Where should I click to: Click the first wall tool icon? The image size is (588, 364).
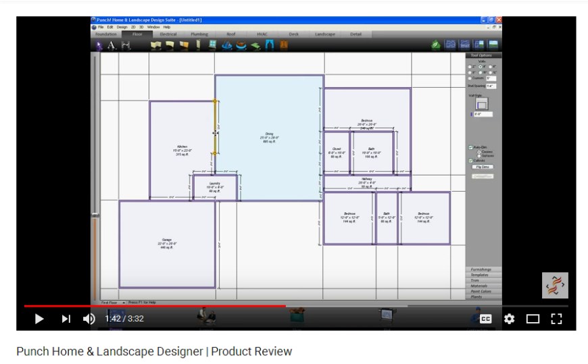point(155,46)
